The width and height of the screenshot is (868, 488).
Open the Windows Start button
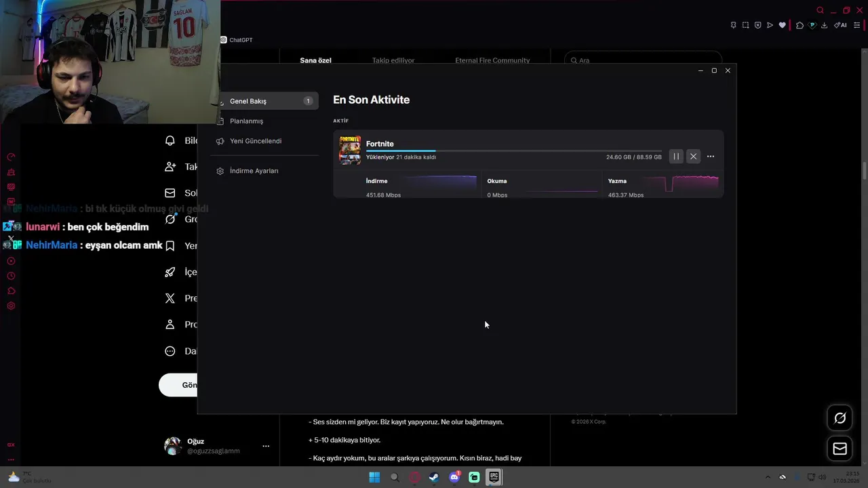[374, 477]
